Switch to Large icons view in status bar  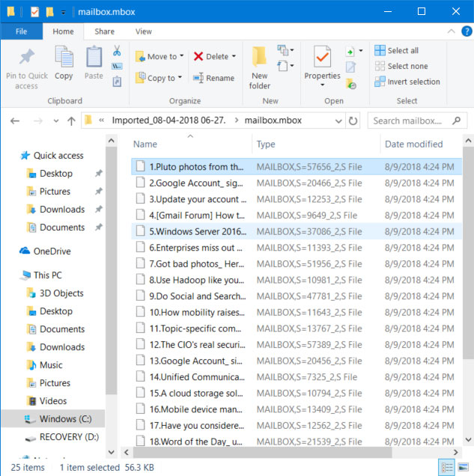(x=463, y=468)
